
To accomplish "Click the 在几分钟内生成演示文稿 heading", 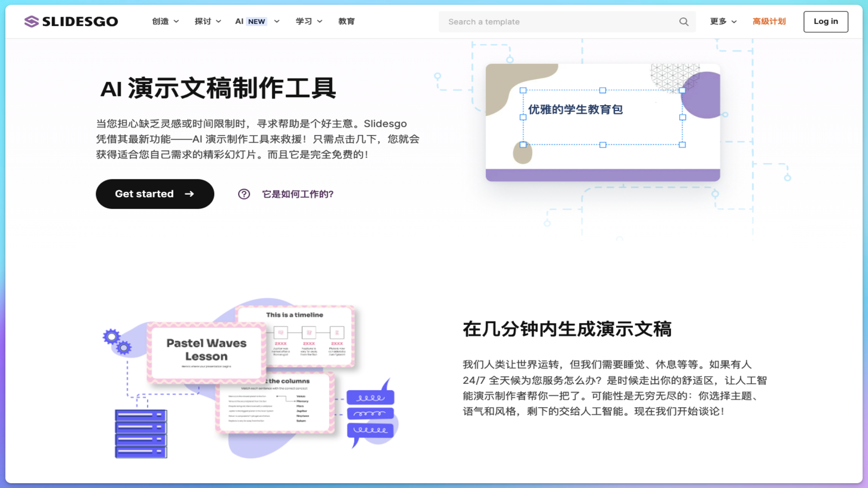I will pos(567,329).
